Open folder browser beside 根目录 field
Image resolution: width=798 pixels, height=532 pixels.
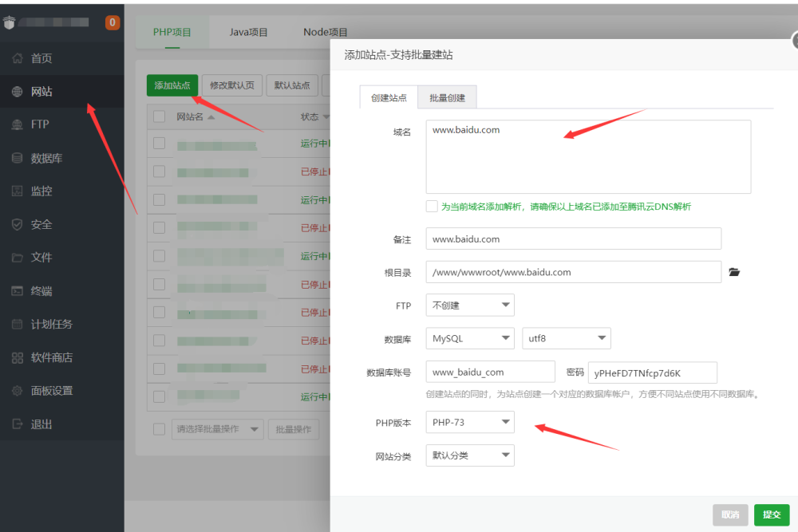pyautogui.click(x=734, y=272)
